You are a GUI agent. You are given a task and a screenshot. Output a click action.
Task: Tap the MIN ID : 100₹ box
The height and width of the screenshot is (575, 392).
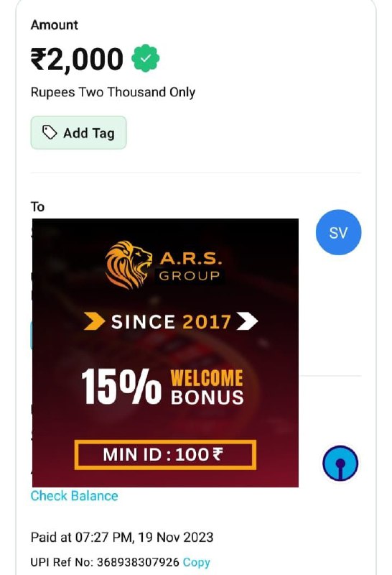click(x=165, y=455)
